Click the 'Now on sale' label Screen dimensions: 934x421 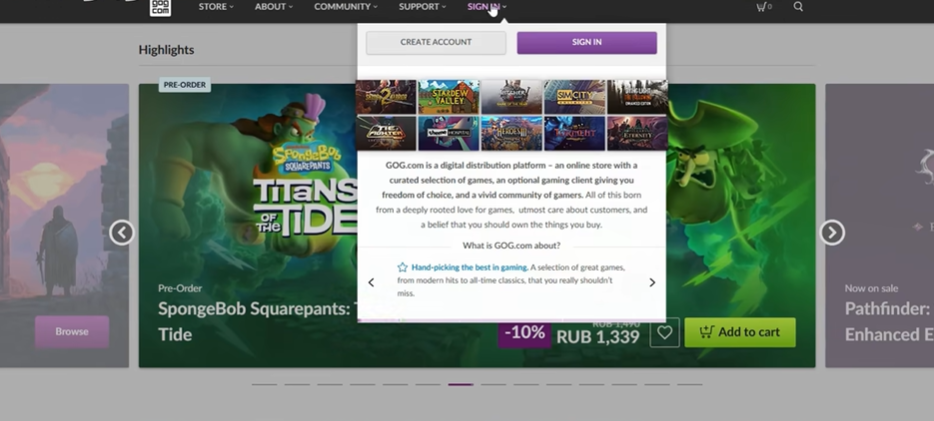871,288
